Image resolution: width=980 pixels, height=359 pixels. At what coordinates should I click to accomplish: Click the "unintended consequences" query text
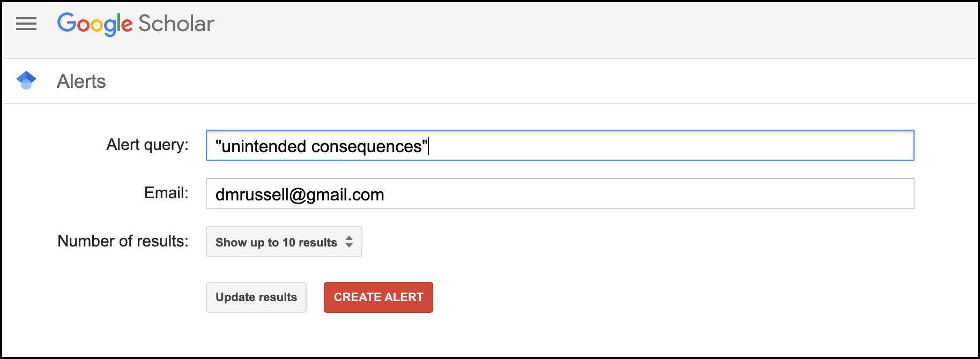321,146
